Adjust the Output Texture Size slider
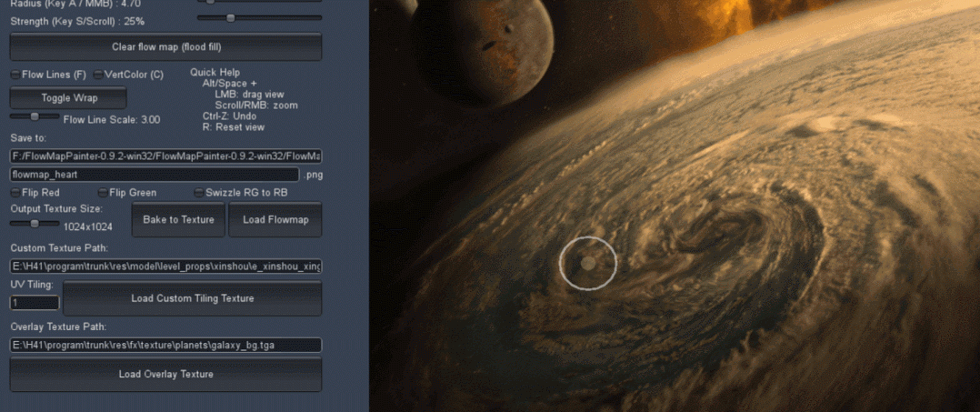 [x=35, y=223]
